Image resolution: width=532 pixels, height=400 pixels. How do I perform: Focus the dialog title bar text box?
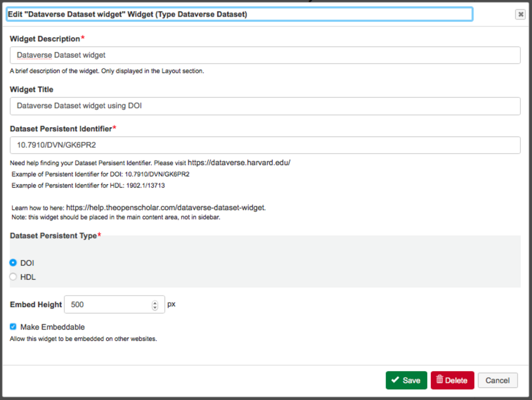pyautogui.click(x=239, y=14)
